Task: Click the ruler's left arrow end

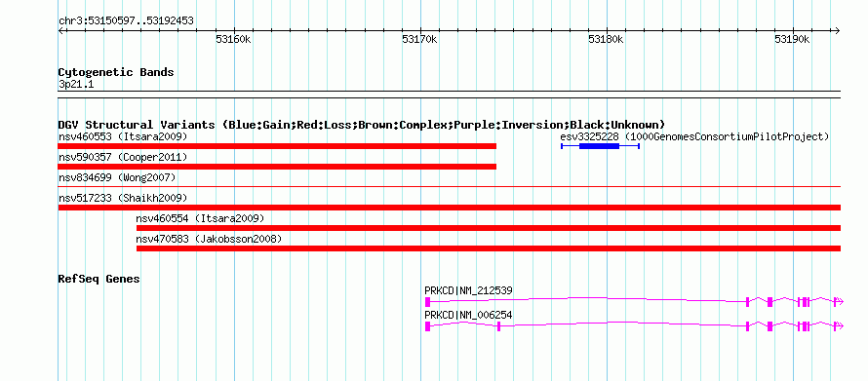Action: [60, 30]
